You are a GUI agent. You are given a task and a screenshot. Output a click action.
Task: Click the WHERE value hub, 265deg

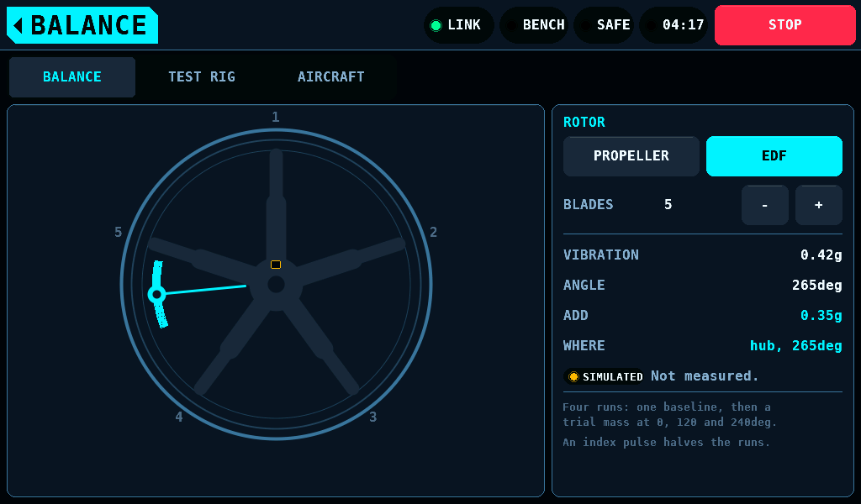tap(796, 345)
